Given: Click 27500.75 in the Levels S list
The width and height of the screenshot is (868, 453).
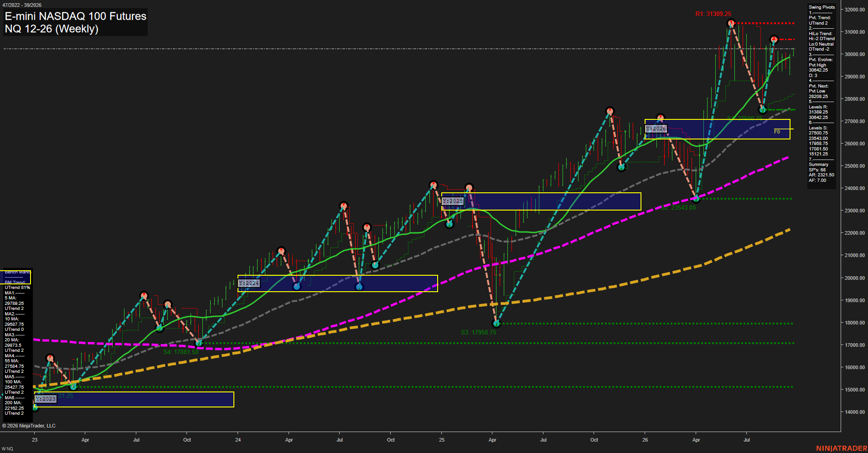Looking at the screenshot, I should [818, 133].
